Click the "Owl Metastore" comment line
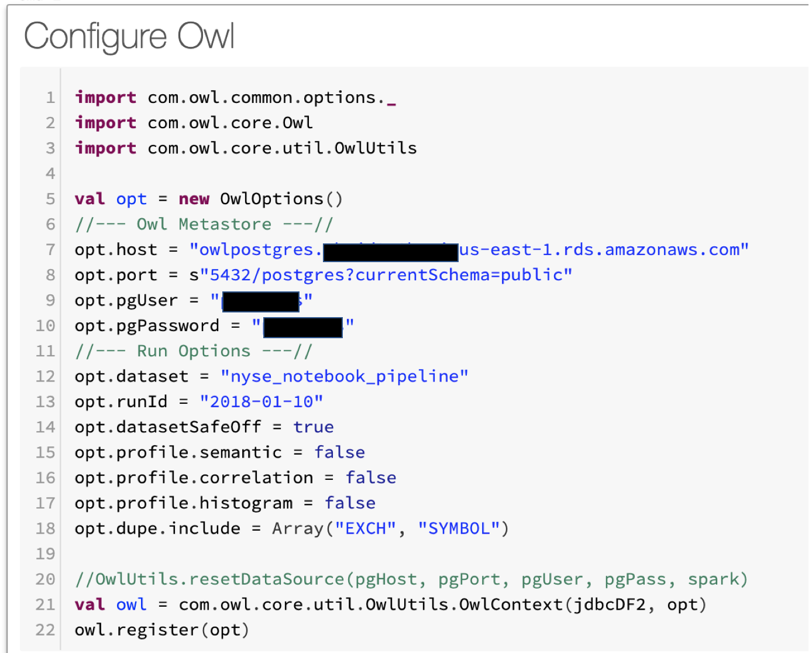This screenshot has width=812, height=653. [x=204, y=225]
